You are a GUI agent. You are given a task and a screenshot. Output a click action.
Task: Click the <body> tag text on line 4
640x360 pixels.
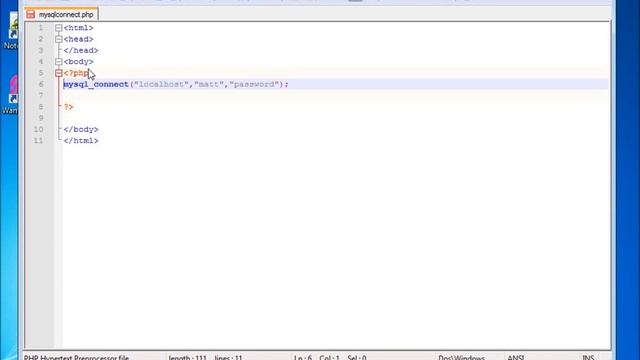(78, 62)
